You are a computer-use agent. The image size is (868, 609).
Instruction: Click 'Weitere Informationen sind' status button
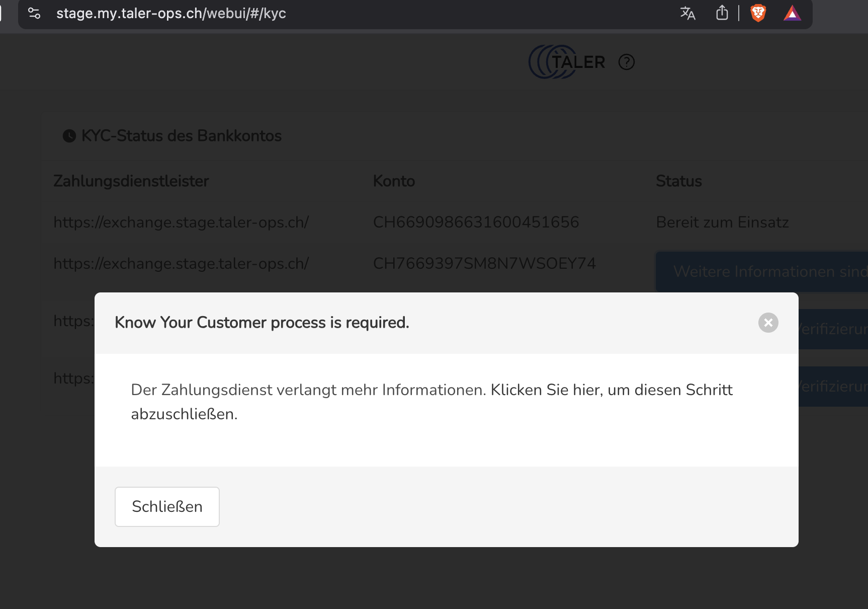[762, 272]
